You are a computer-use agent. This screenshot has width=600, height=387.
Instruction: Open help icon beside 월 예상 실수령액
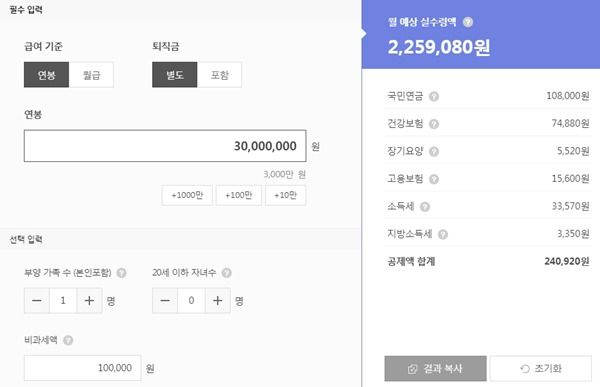[x=468, y=22]
